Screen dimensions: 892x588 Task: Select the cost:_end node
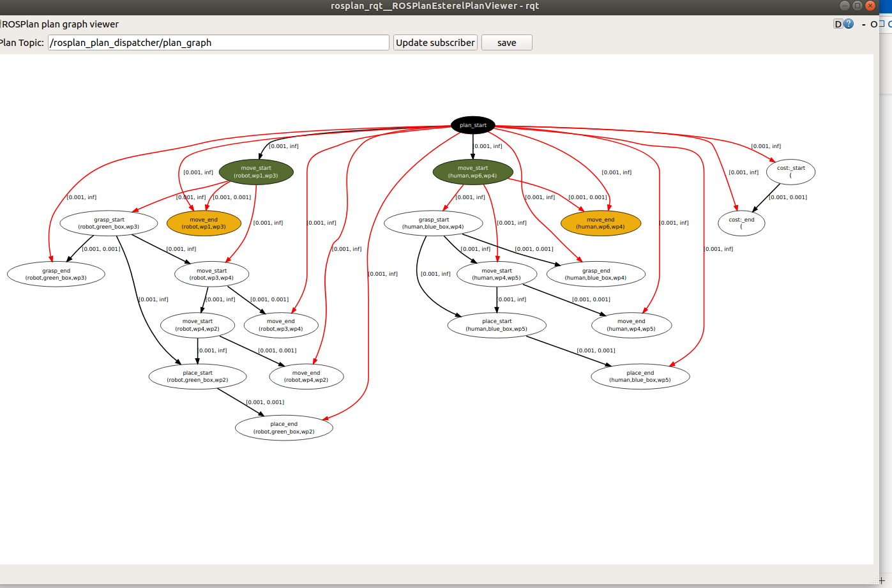(x=741, y=223)
